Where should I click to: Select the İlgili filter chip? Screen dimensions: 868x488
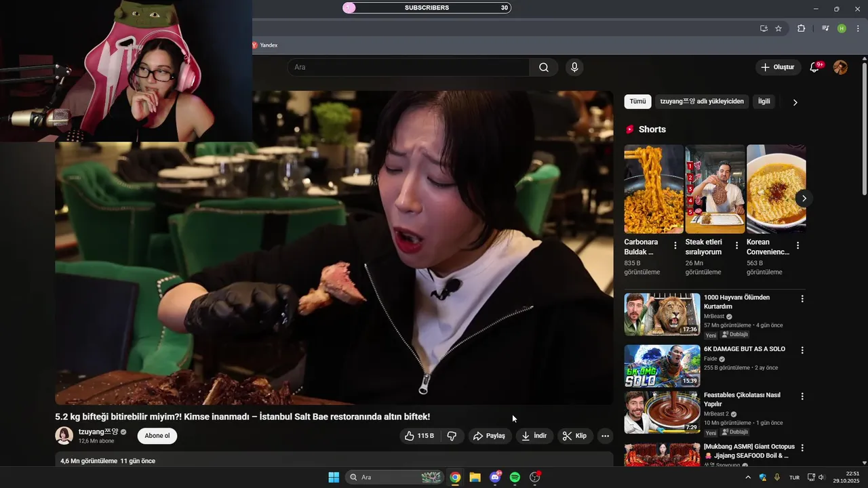[x=764, y=102]
